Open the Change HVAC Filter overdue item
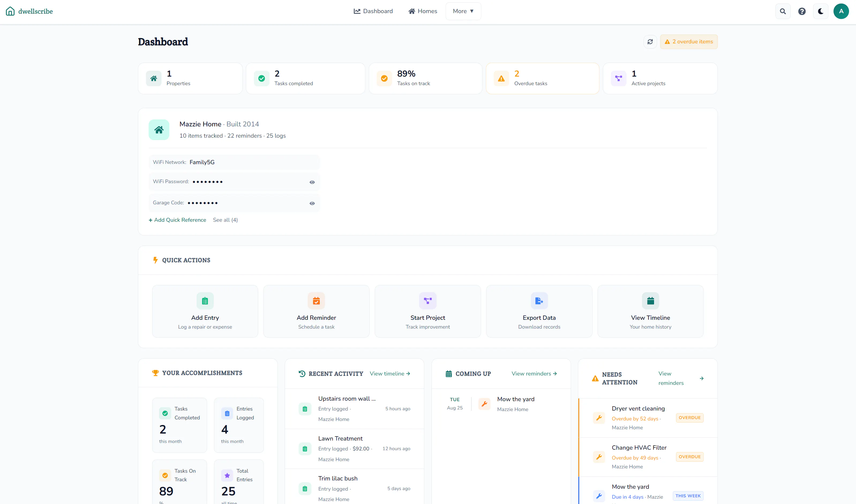 [x=648, y=457]
